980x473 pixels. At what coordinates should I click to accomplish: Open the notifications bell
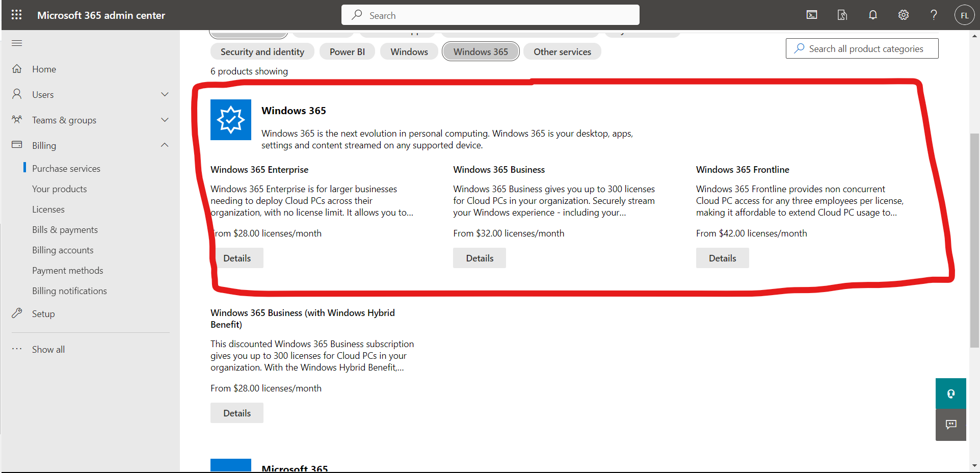[x=873, y=15]
